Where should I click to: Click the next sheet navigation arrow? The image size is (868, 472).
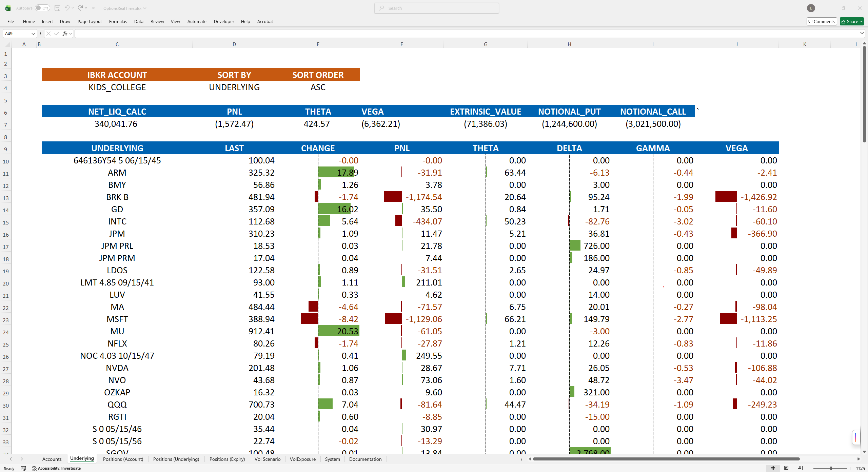tap(22, 459)
